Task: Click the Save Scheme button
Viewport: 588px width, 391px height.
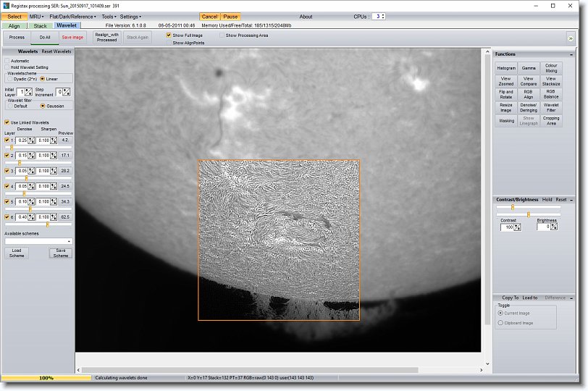Action: coord(61,253)
